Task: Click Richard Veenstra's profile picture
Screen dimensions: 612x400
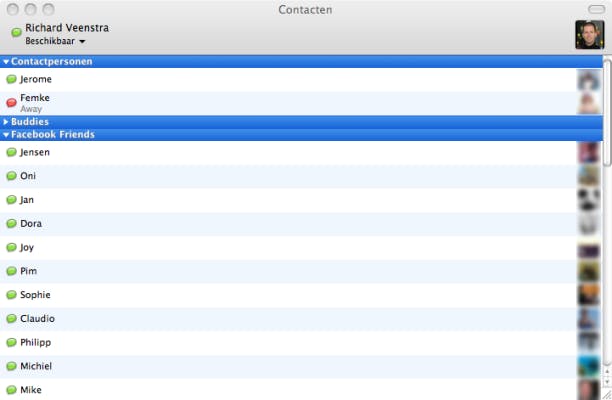Action: click(x=589, y=35)
